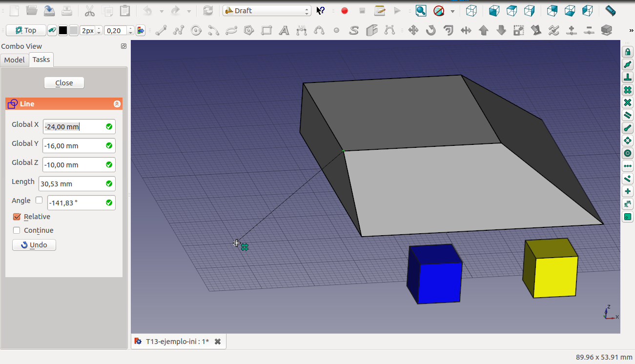635x364 pixels.
Task: Switch to the Model tab
Action: pyautogui.click(x=14, y=60)
